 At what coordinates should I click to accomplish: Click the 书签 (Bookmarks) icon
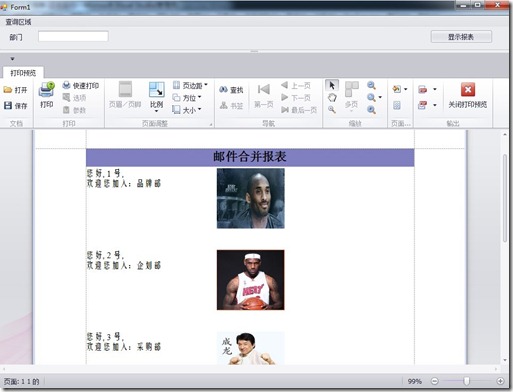click(223, 106)
